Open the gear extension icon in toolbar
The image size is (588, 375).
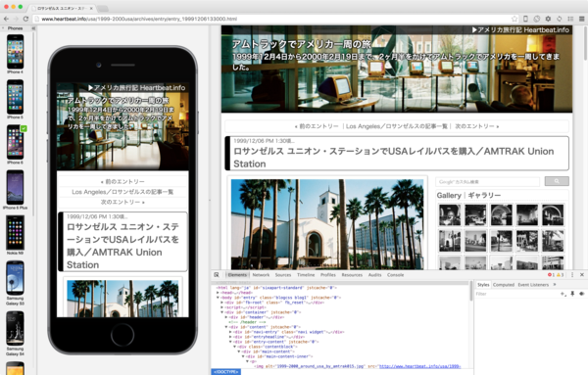(x=548, y=19)
